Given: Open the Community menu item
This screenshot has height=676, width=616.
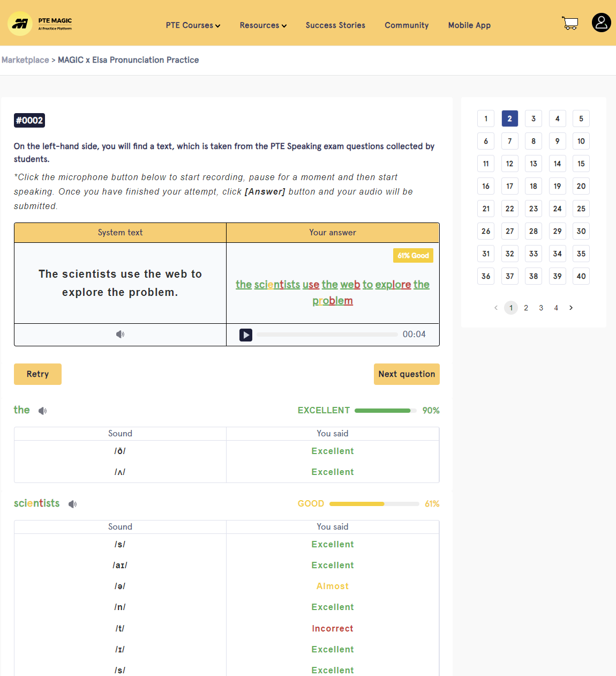Looking at the screenshot, I should (x=407, y=25).
